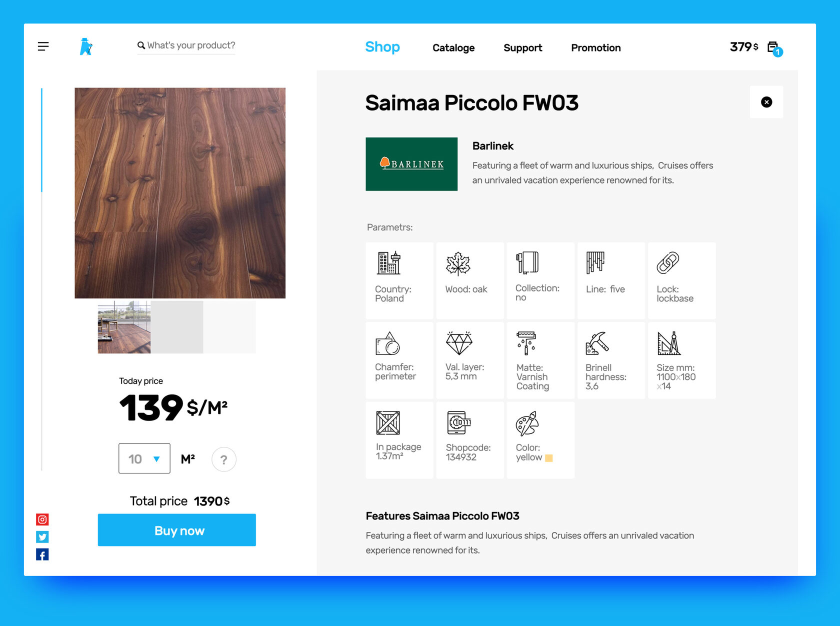Open the shopping cart icon
The width and height of the screenshot is (840, 626).
click(x=774, y=48)
